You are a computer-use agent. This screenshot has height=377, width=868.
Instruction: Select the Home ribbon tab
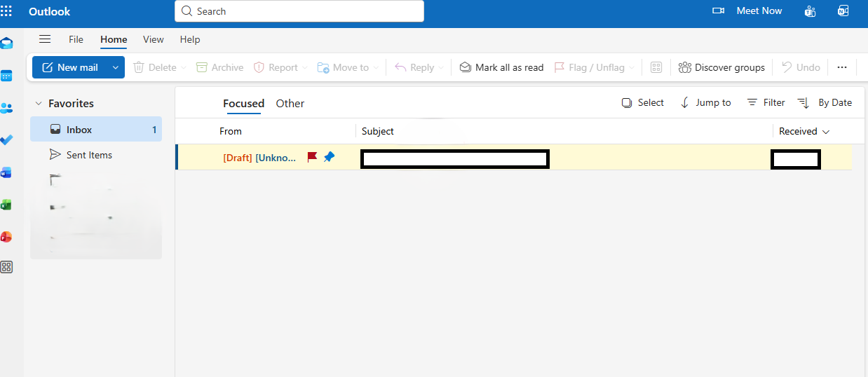tap(114, 39)
